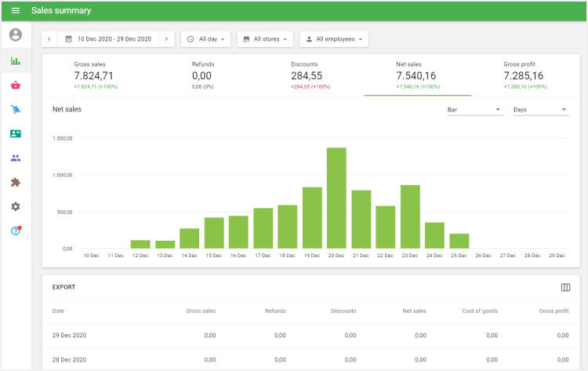Switch to the Gross sales tab
This screenshot has width=588, height=371.
tap(96, 75)
